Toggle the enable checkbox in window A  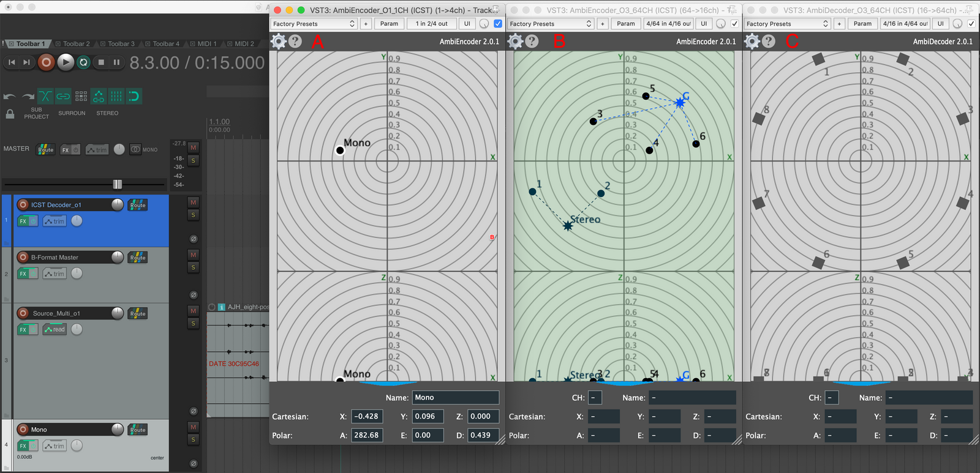pyautogui.click(x=497, y=23)
